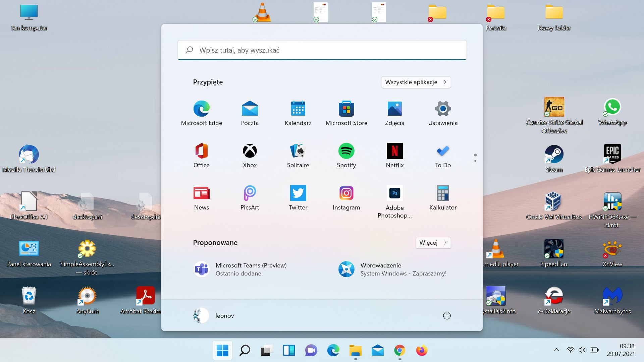Click the Start menu search field
644x362 pixels.
click(x=322, y=50)
